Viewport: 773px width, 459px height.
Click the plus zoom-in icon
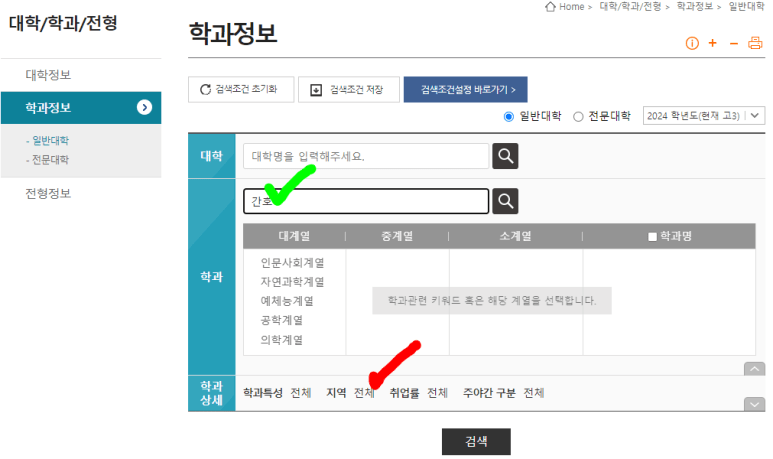click(x=713, y=43)
